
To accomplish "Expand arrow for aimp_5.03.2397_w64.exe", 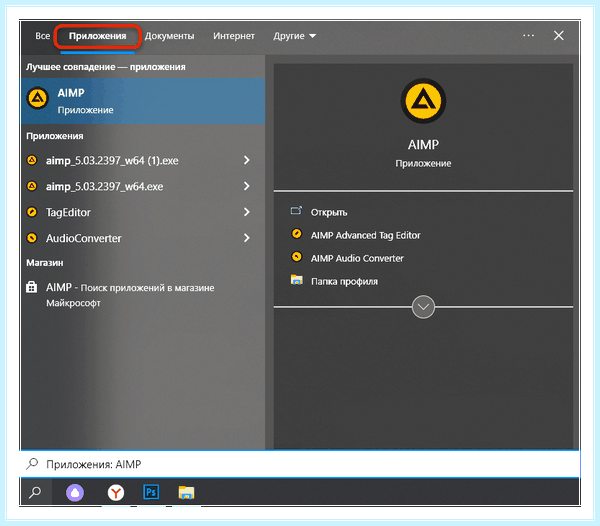I will point(247,186).
